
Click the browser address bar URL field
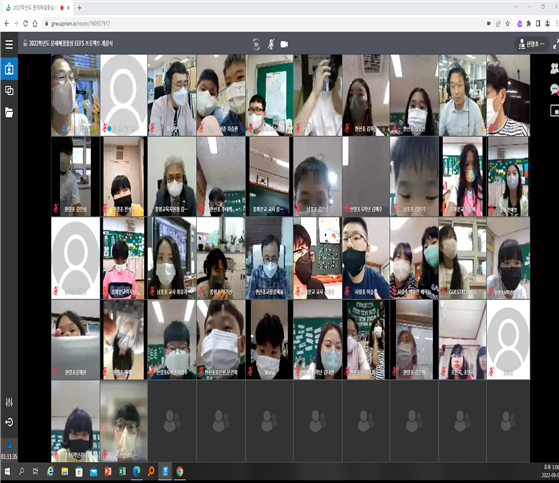[x=264, y=24]
